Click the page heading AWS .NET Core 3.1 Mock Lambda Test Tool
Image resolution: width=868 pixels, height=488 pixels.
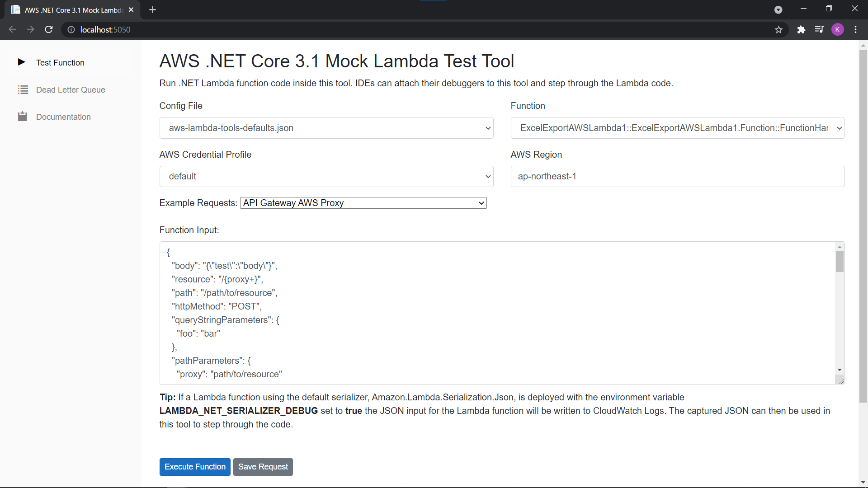337,61
